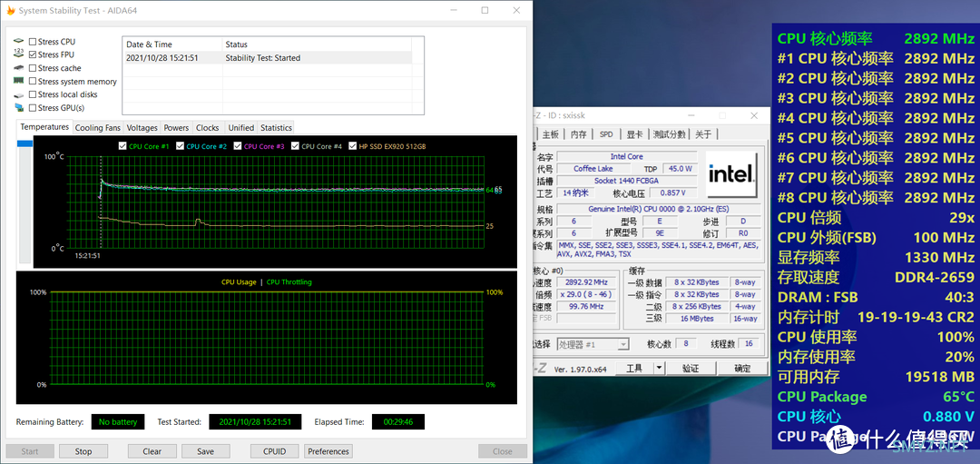Click the Stop button
Viewport: 980px width, 464px height.
point(83,451)
